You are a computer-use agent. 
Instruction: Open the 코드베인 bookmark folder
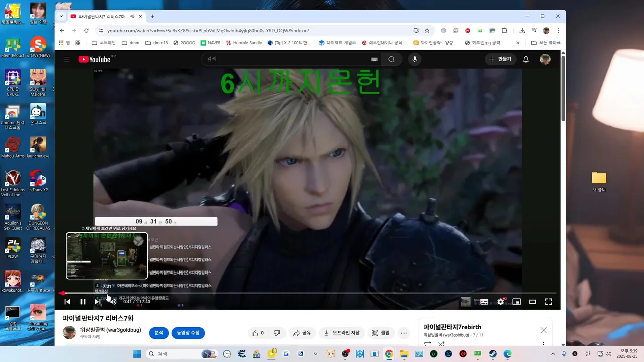(103, 43)
